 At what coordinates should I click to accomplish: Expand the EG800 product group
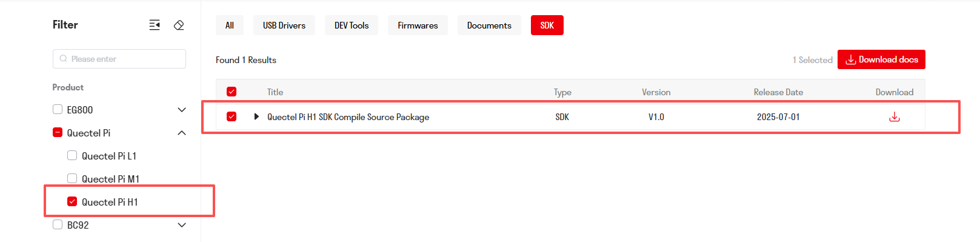point(182,110)
